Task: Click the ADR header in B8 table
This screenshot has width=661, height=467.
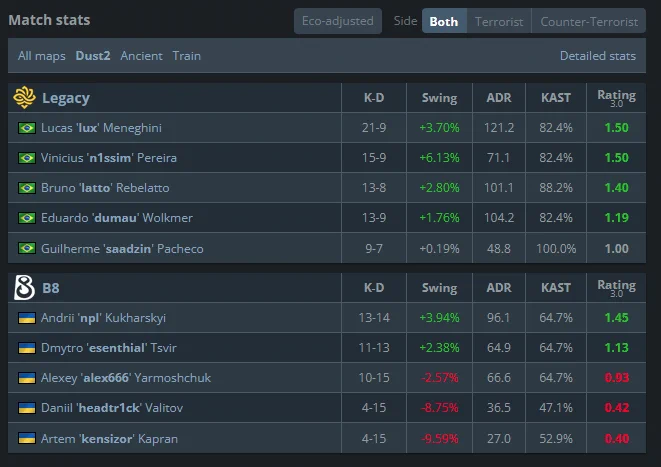Action: pyautogui.click(x=499, y=288)
